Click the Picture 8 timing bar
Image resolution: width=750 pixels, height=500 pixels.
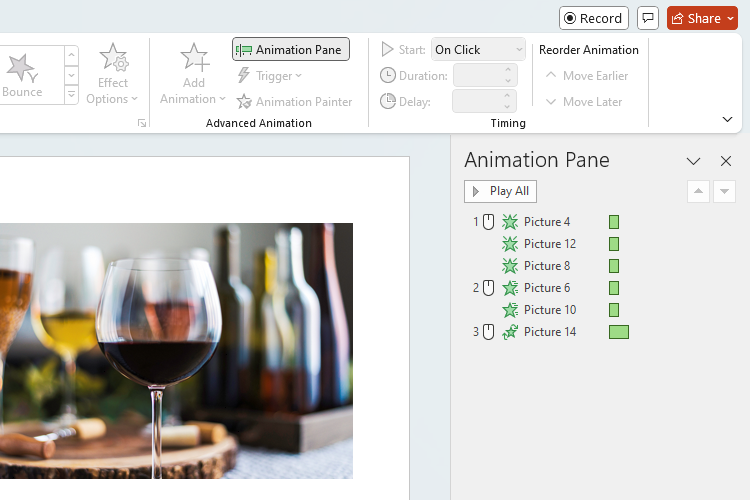tap(614, 266)
